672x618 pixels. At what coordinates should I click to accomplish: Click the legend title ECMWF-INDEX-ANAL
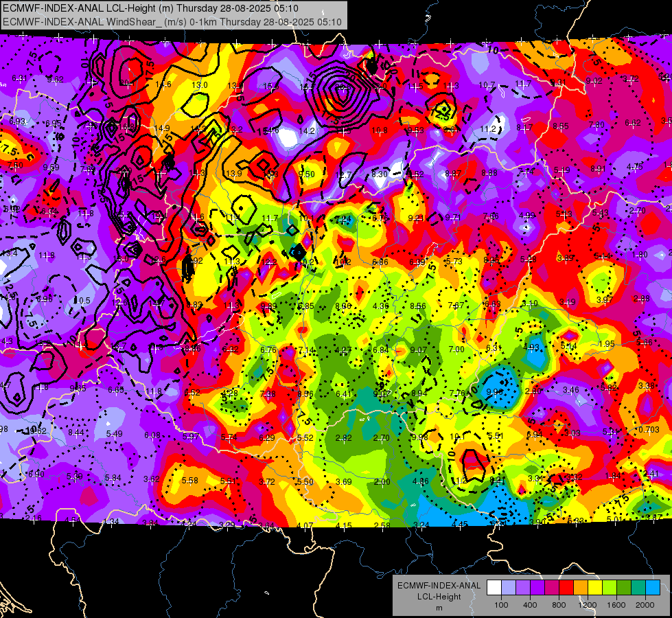439,586
